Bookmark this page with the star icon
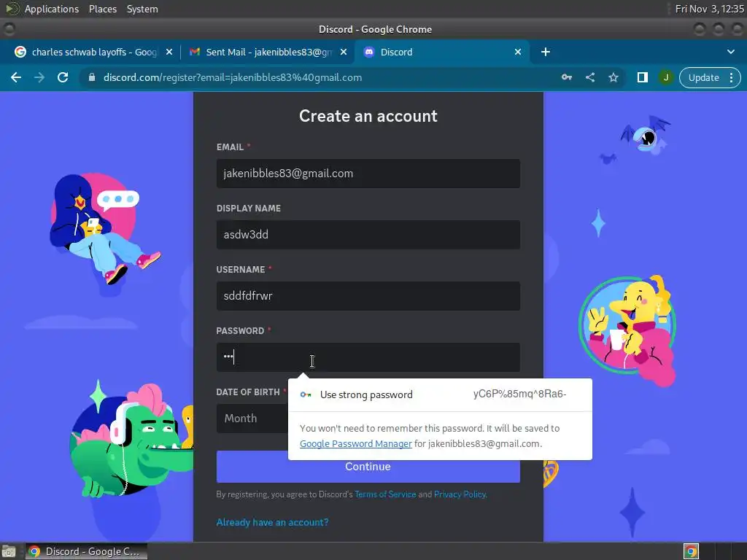This screenshot has width=747, height=560. [x=613, y=77]
